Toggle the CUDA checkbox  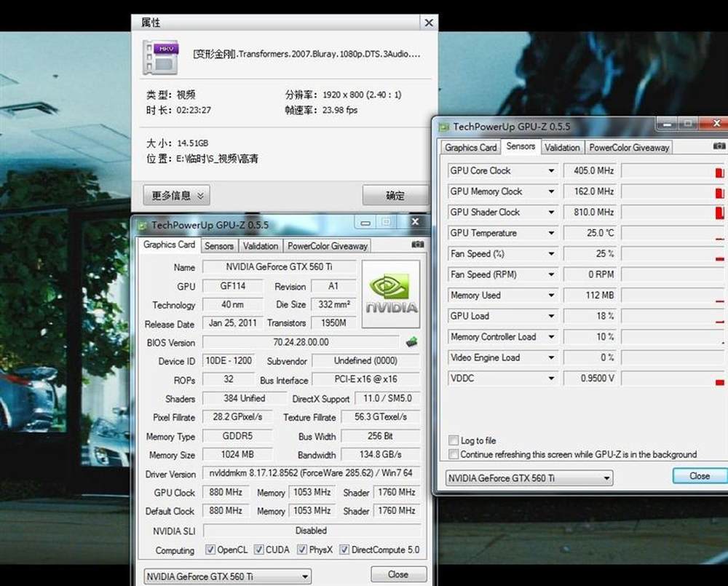258,550
